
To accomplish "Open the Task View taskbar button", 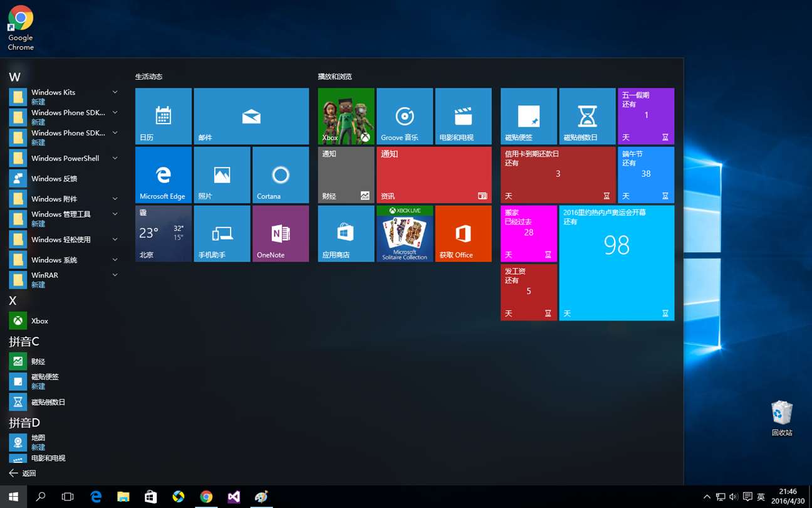I will click(68, 497).
